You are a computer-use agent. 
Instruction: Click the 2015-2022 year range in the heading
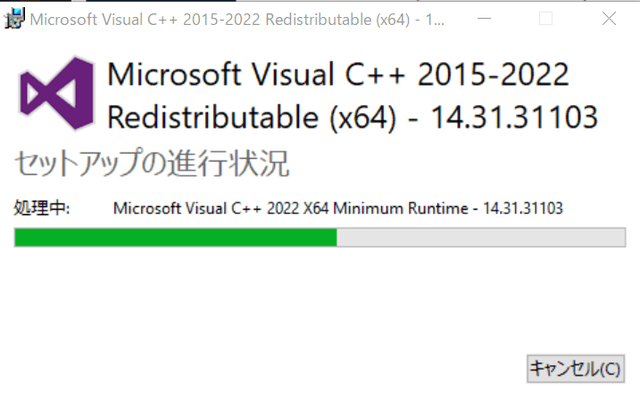pyautogui.click(x=493, y=74)
